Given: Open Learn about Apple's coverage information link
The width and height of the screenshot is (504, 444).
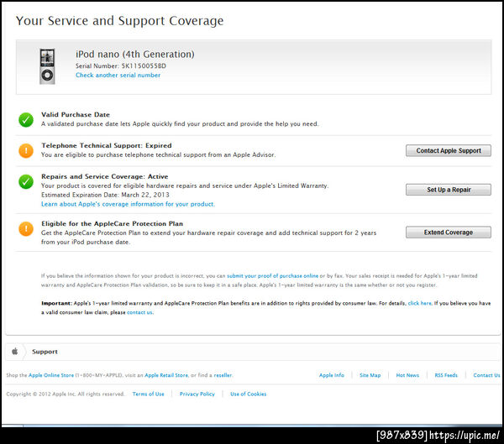Looking at the screenshot, I should click(128, 204).
